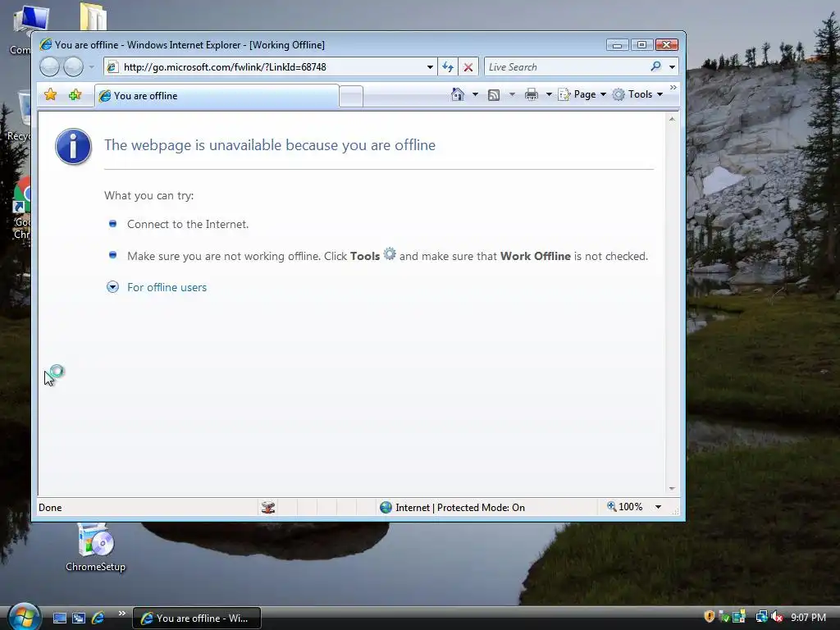Screen dimensions: 840x630
Task: Click the Stop loading button
Action: pyautogui.click(x=468, y=67)
